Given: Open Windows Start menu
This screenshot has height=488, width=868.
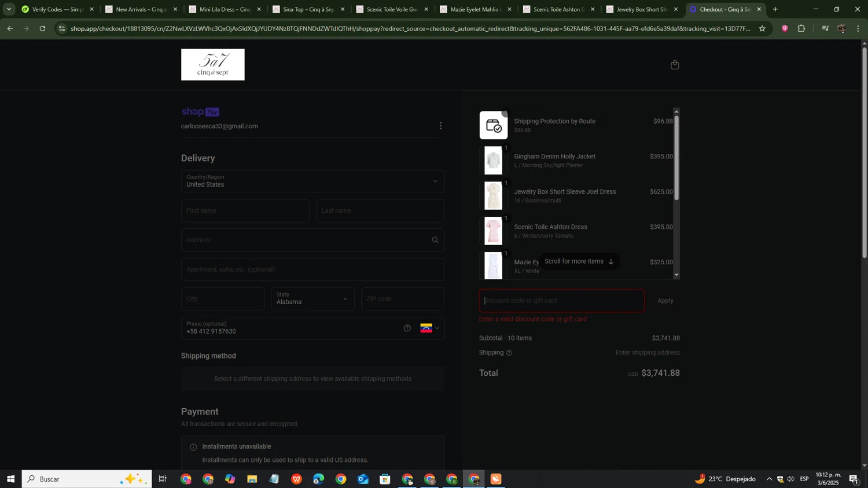Looking at the screenshot, I should point(10,479).
